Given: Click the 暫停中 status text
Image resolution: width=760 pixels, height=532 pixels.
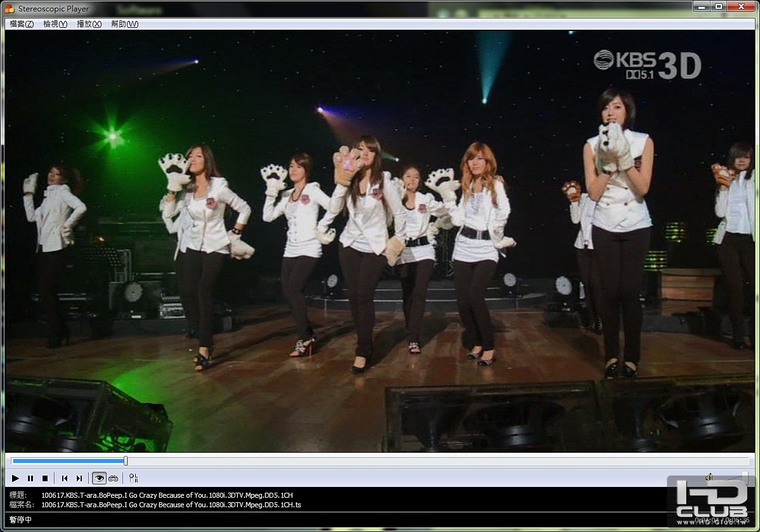Looking at the screenshot, I should 20,520.
